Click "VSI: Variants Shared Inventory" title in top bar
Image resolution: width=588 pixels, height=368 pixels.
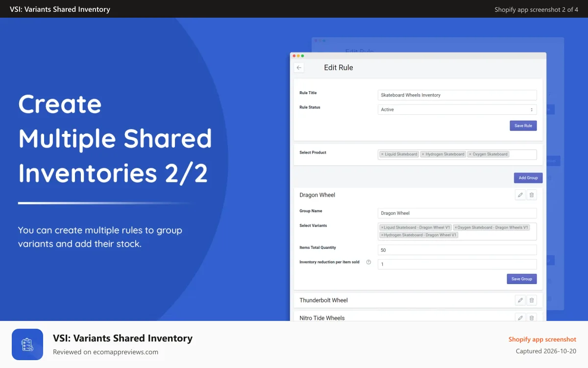60,9
